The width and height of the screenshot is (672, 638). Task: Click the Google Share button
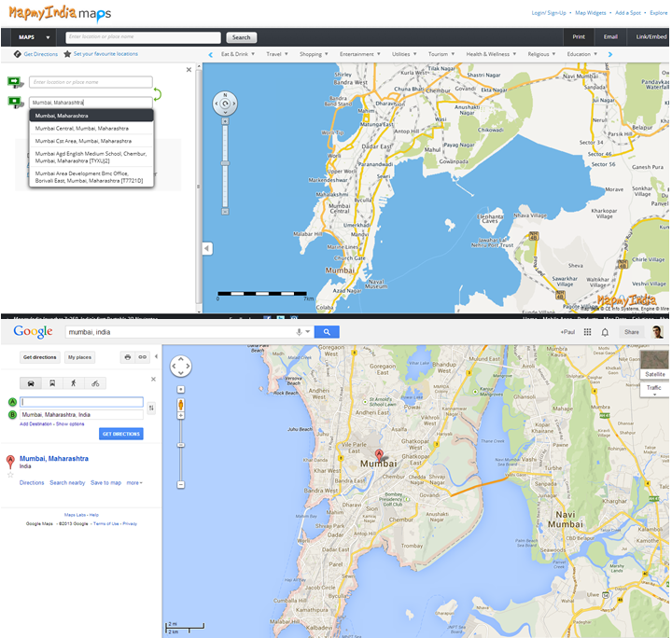click(631, 332)
